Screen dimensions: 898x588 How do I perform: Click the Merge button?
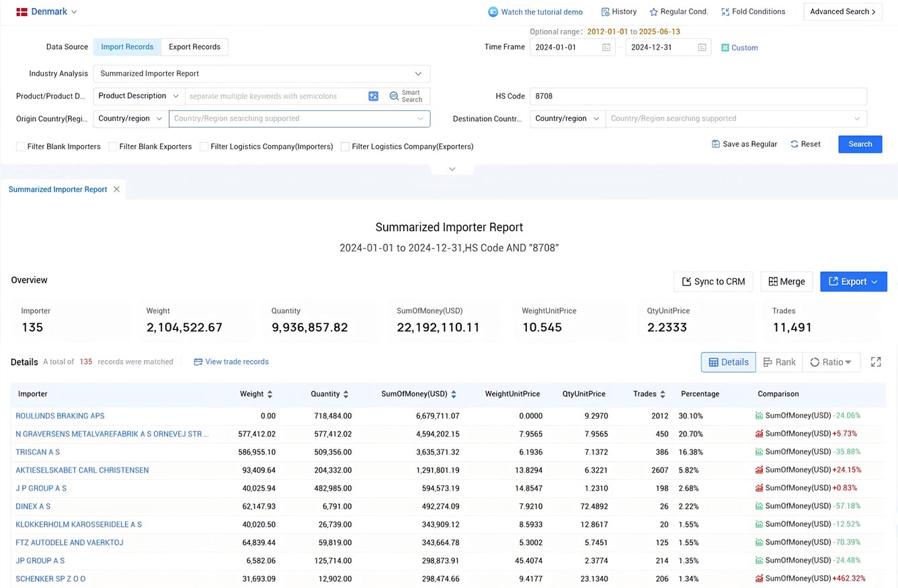click(786, 282)
